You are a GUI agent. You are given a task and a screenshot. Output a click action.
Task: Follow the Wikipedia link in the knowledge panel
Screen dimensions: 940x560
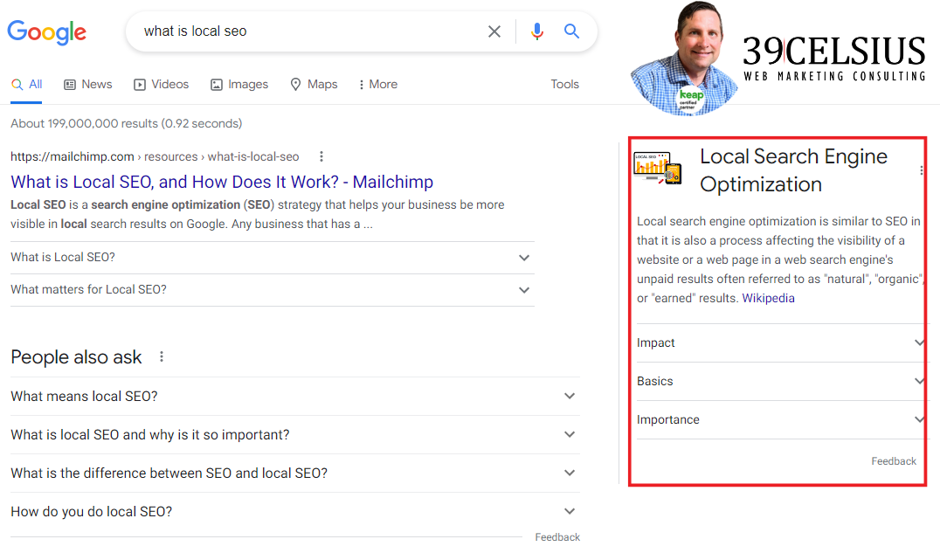pyautogui.click(x=768, y=298)
